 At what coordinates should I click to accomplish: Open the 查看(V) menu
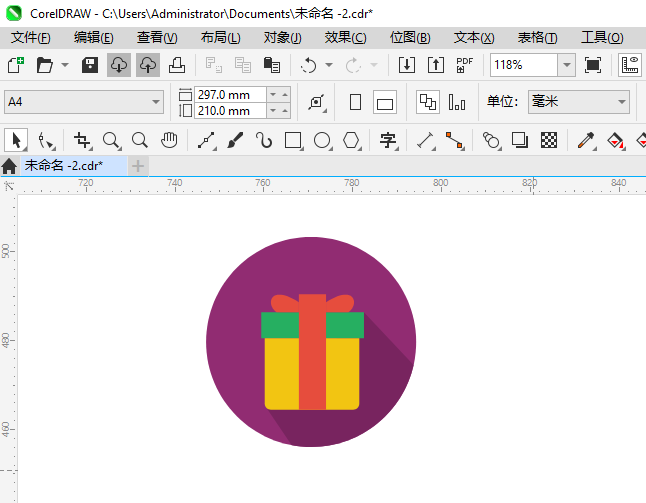pyautogui.click(x=157, y=38)
